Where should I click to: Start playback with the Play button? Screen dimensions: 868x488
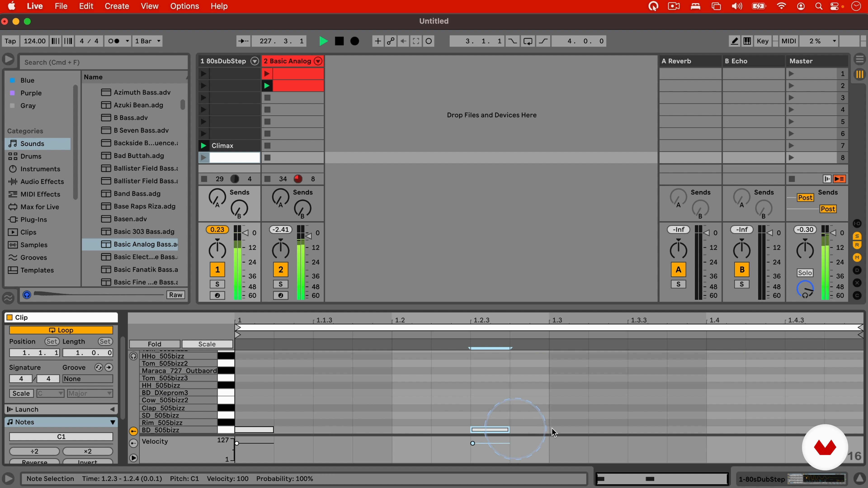323,41
